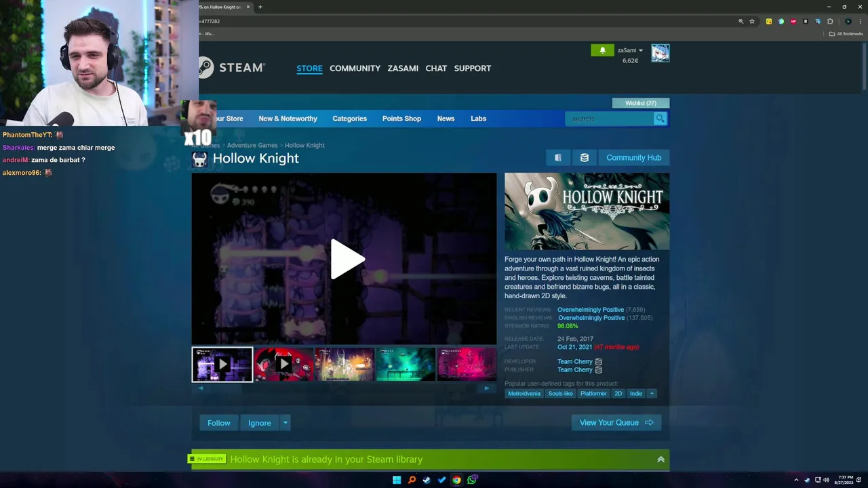The width and height of the screenshot is (868, 488).
Task: Open the New & Noteworthy menu
Action: (288, 119)
